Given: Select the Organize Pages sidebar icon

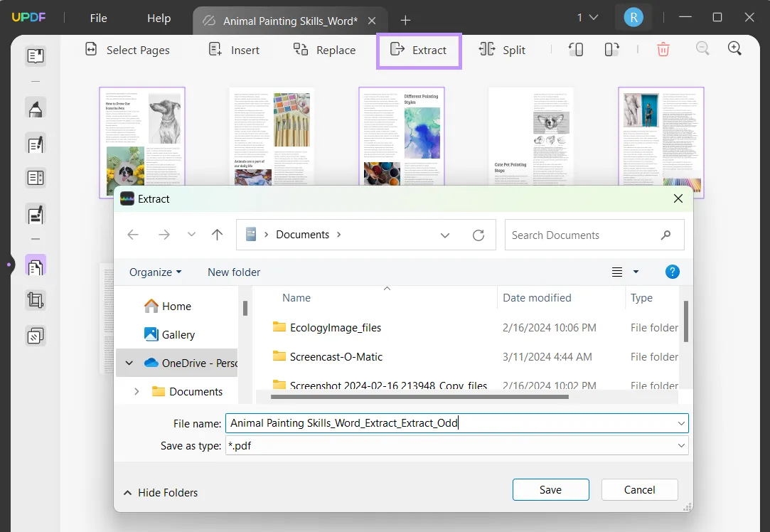Looking at the screenshot, I should [x=36, y=266].
